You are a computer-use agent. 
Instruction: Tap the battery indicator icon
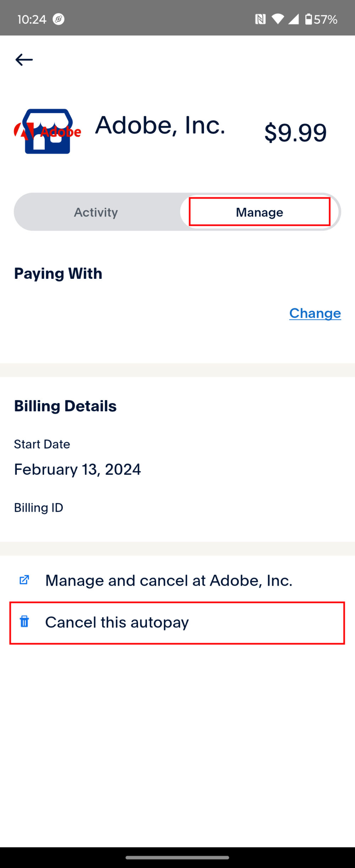point(308,19)
